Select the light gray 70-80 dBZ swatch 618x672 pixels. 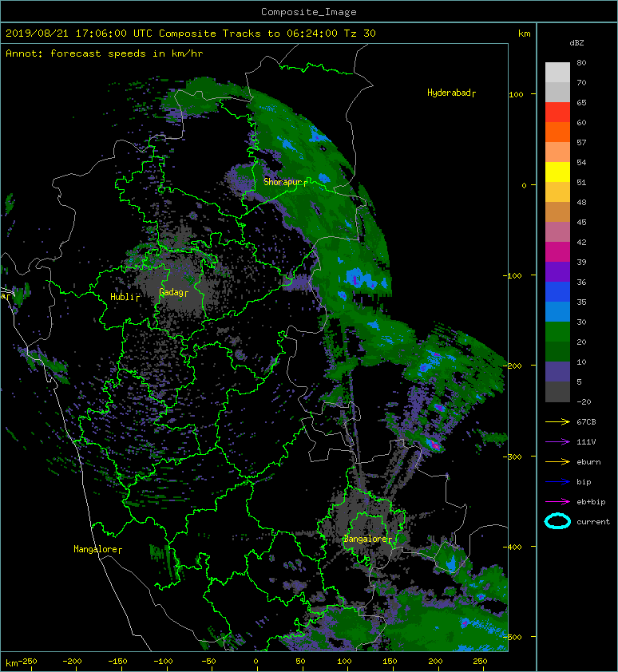[x=557, y=72]
